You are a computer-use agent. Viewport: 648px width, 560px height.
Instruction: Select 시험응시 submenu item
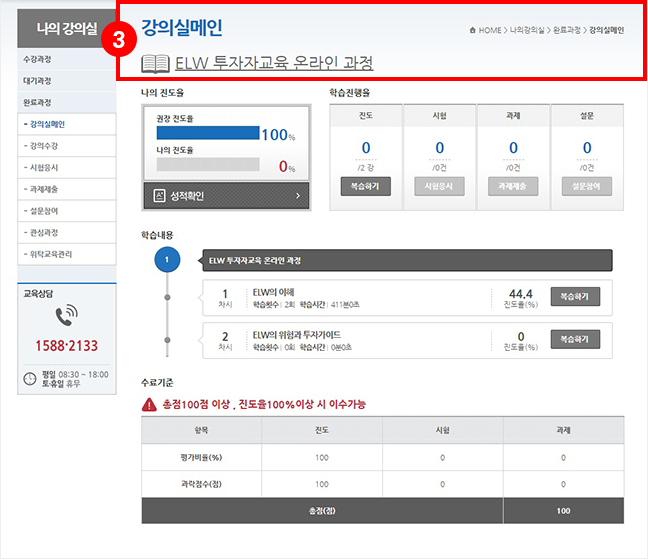(67, 167)
